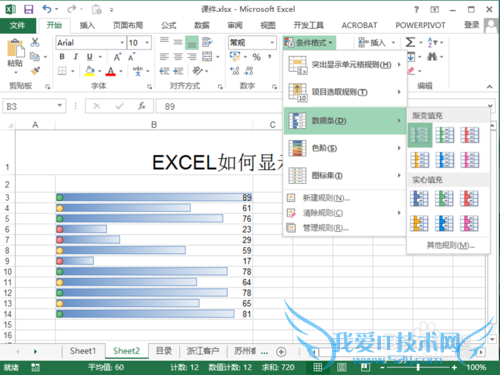Open the font color dropdown arrow
Screen dimensions: 500x375
pyautogui.click(x=121, y=71)
